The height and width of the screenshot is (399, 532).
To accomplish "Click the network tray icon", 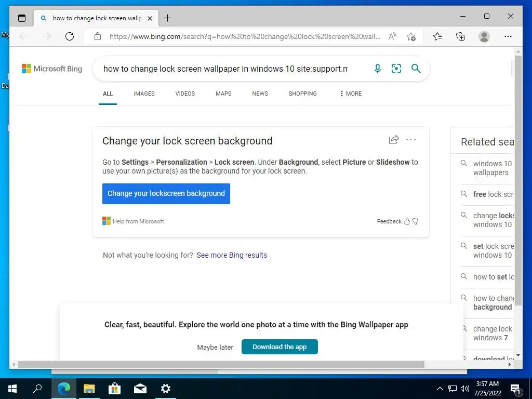I will coord(453,389).
